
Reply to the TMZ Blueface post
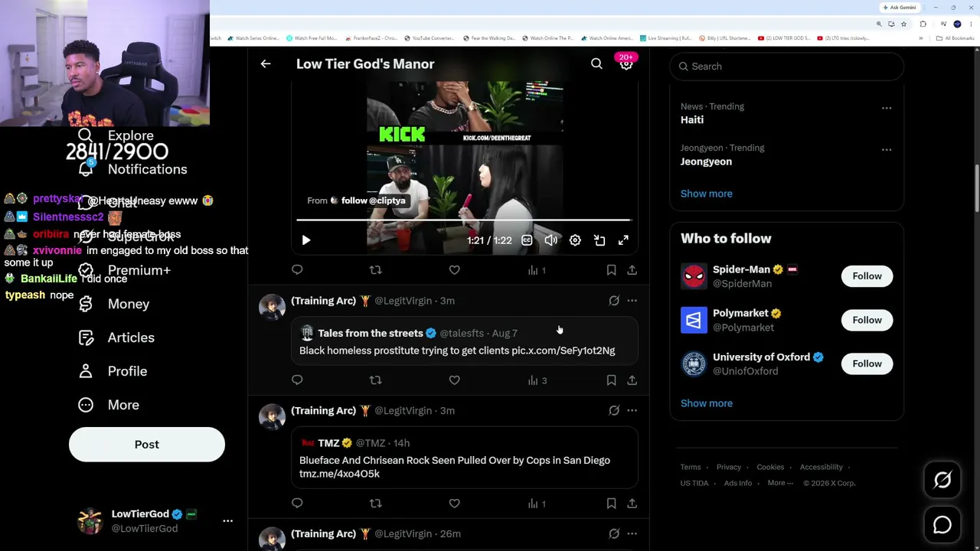pyautogui.click(x=297, y=504)
